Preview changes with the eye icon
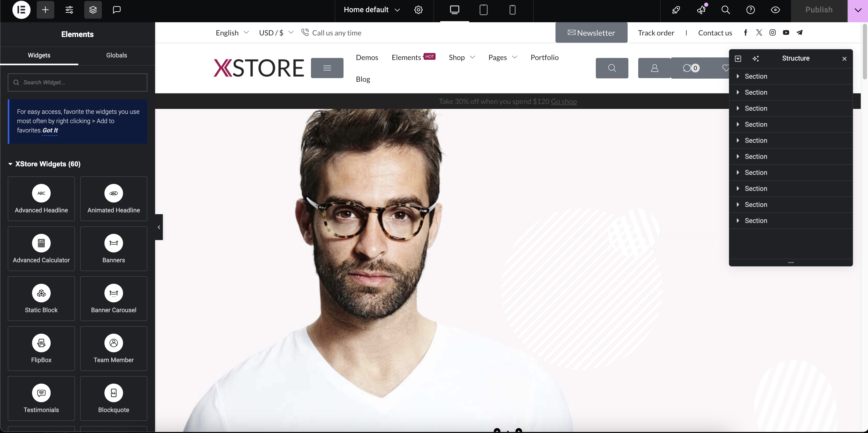 tap(775, 10)
